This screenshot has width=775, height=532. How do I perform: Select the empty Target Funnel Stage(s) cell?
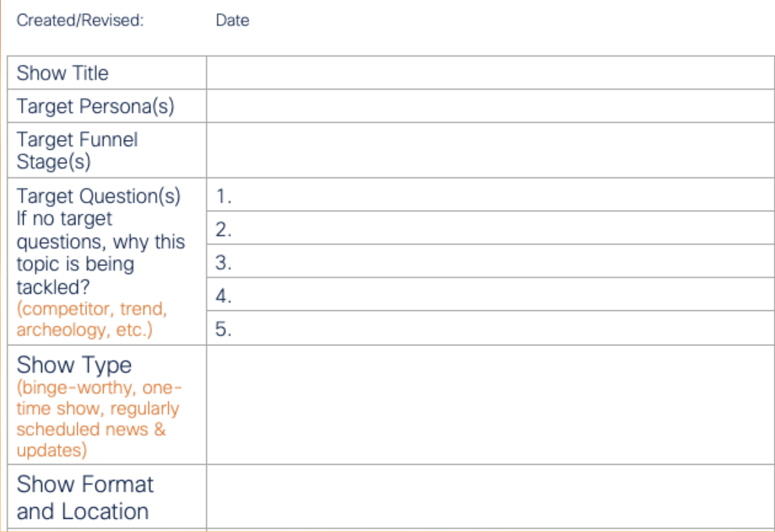489,150
